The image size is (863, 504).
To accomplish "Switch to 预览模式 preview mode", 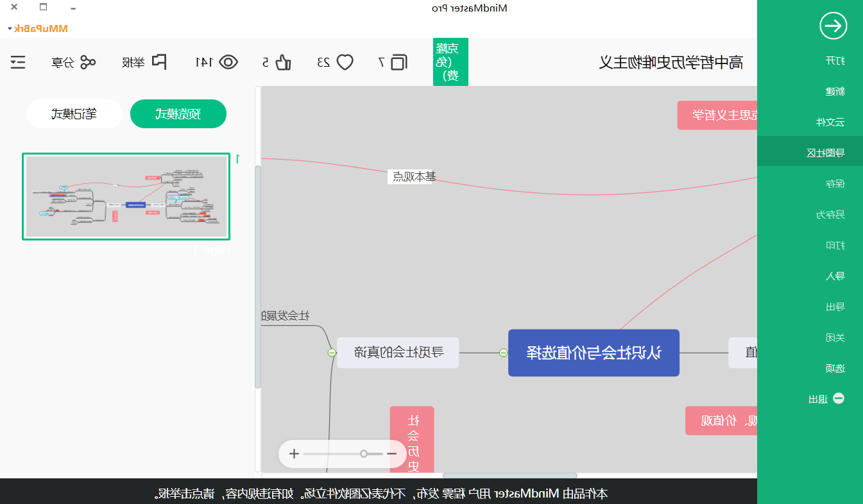I will 178,114.
